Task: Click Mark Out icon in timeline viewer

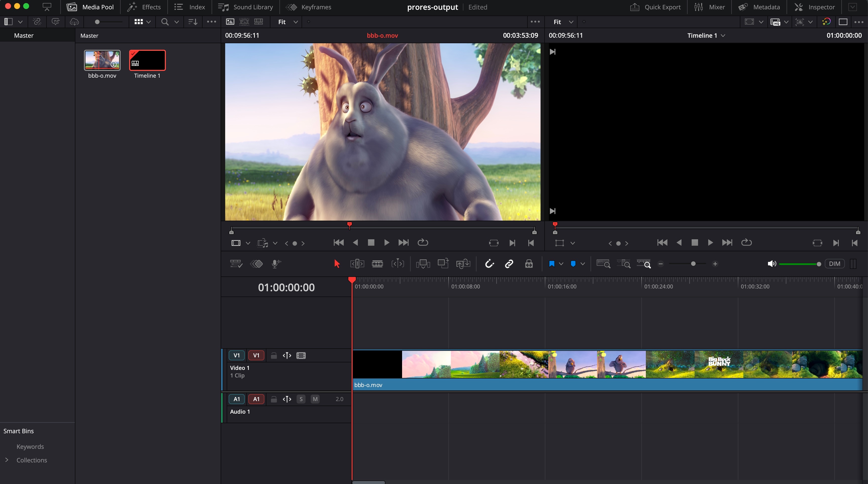Action: [x=854, y=243]
